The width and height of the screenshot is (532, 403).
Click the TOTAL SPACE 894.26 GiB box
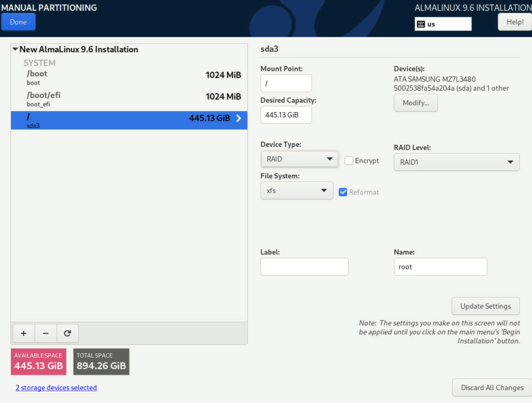(x=101, y=361)
